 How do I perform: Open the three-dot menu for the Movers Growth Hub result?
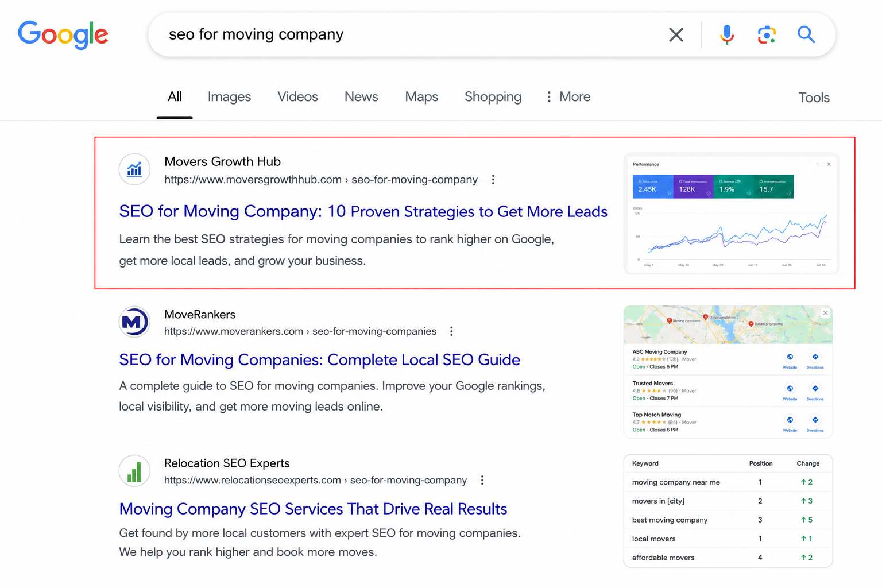(x=493, y=180)
